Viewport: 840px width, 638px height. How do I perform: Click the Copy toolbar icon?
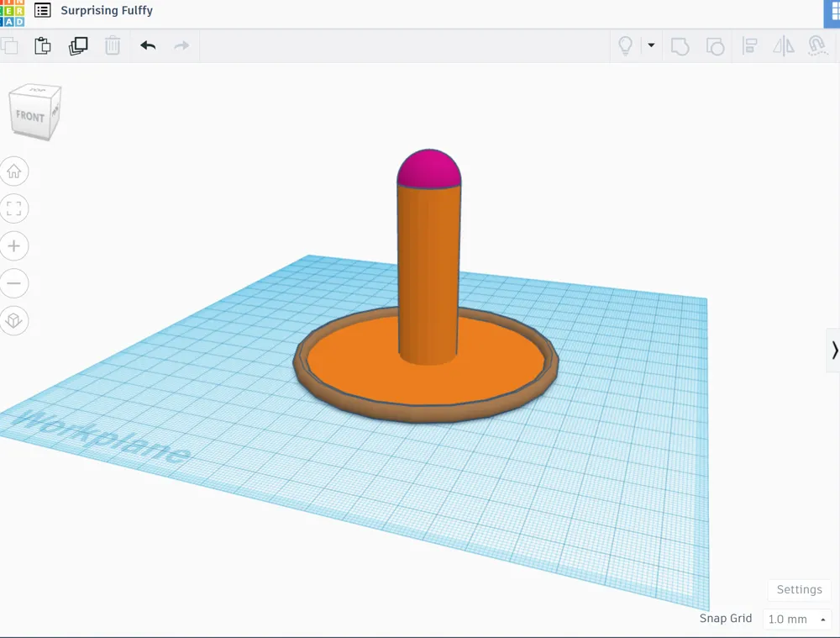[9, 45]
